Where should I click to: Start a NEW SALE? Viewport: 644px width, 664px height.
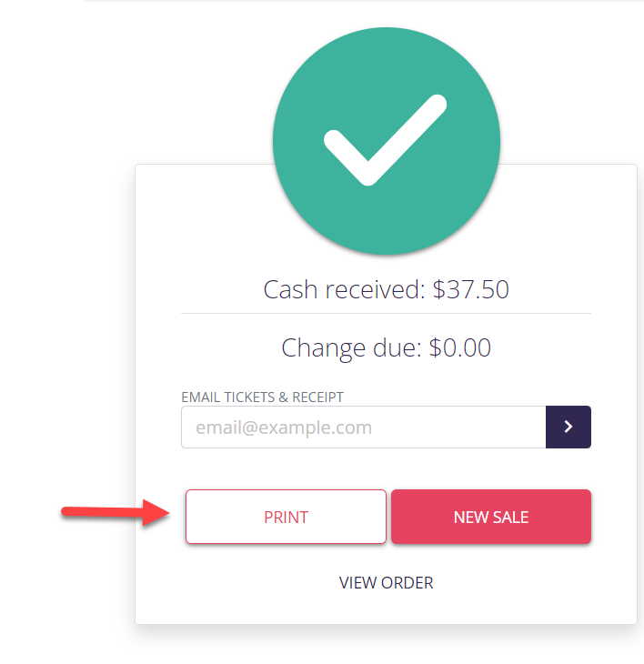point(491,517)
